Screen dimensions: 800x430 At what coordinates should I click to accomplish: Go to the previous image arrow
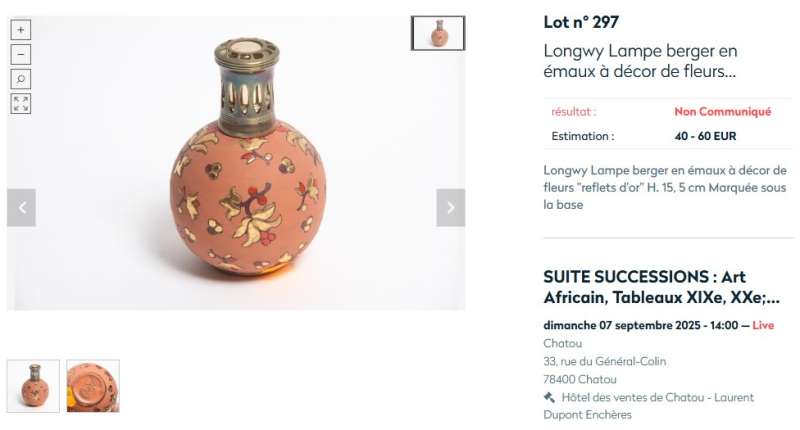coord(21,208)
